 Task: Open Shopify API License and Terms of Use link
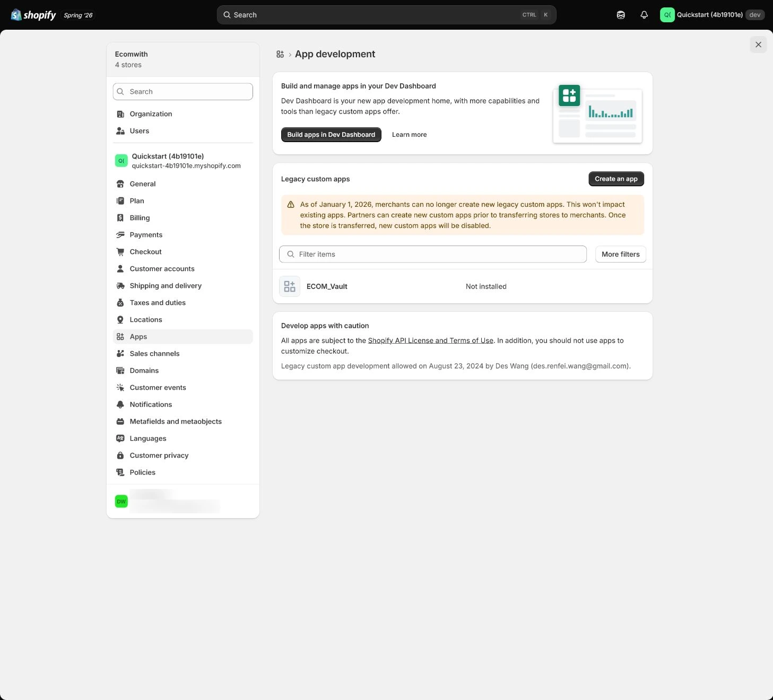431,340
